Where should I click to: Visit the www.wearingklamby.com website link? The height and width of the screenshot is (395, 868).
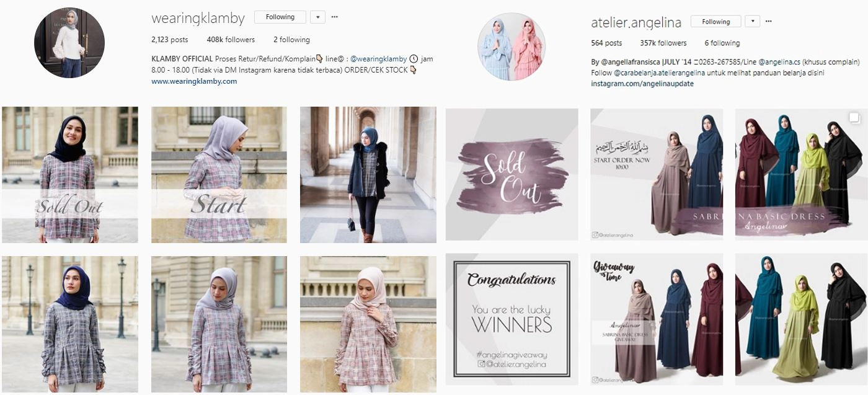194,81
